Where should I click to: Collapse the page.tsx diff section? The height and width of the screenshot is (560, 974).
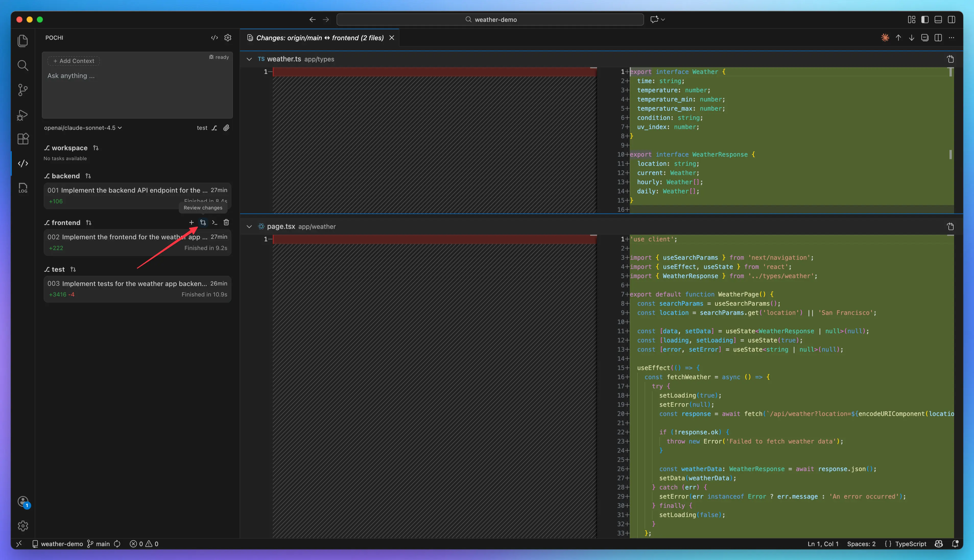tap(249, 227)
